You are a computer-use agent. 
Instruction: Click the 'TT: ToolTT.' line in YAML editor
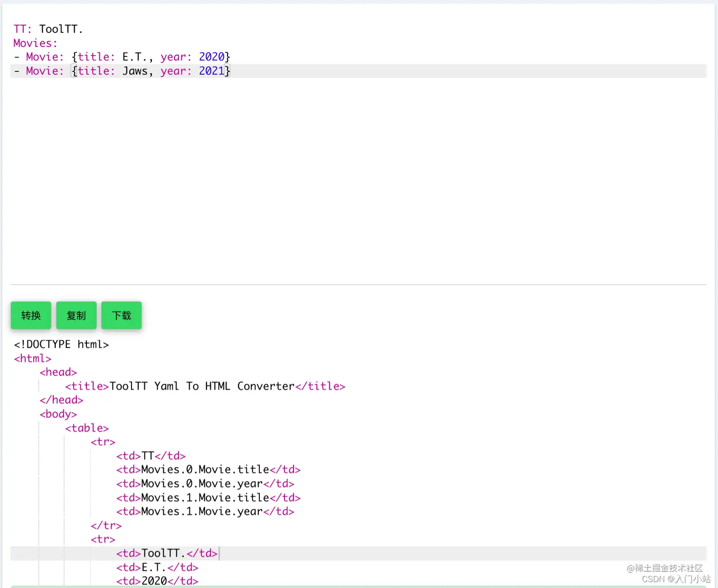tap(48, 29)
